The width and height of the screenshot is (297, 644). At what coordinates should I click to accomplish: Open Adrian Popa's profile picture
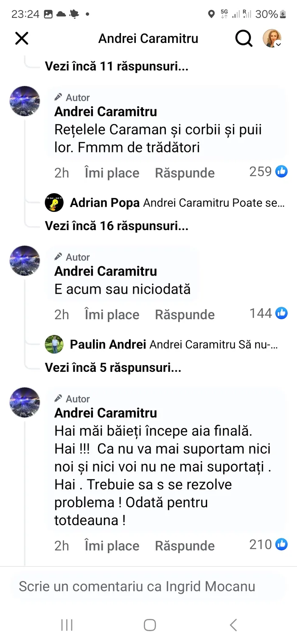[x=54, y=203]
